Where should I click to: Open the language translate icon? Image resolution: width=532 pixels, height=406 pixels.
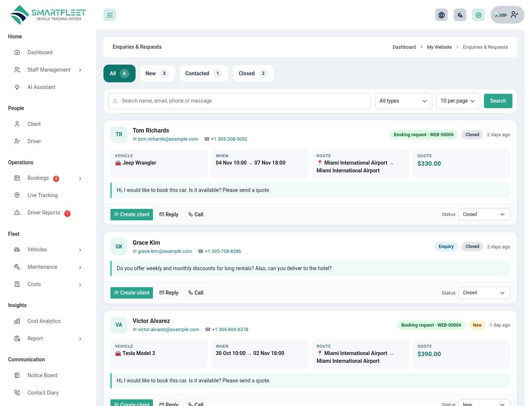460,15
